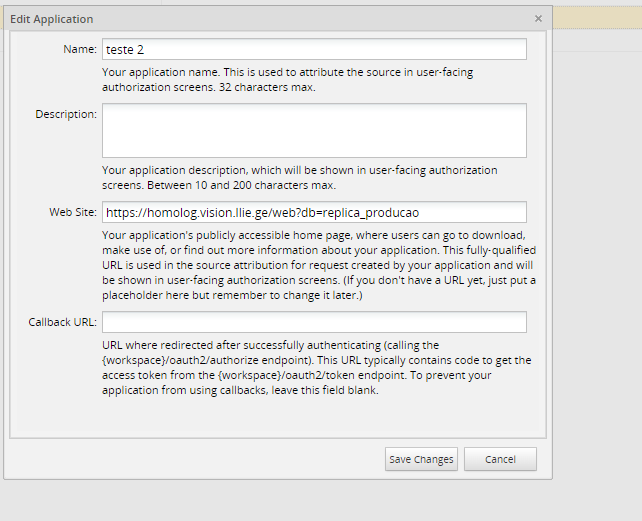Click the "Description:" field label
Viewport: 642px width, 521px height.
66,114
